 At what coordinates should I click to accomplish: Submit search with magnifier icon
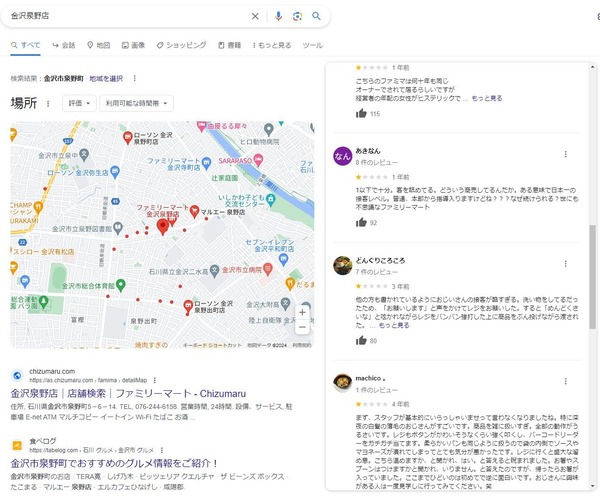[316, 16]
